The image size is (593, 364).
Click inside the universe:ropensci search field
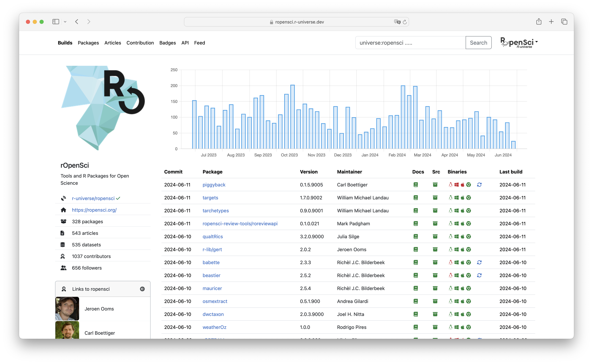click(410, 43)
